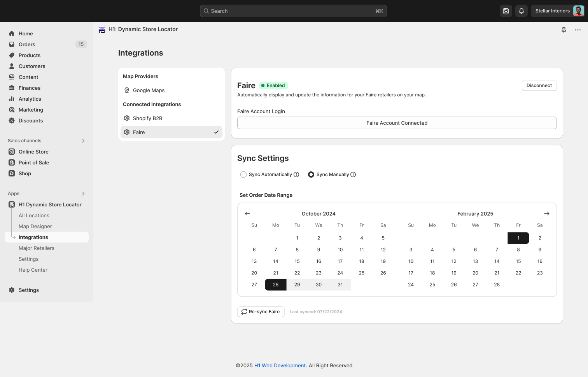Click the Finances bank icon
588x377 pixels.
pos(12,88)
